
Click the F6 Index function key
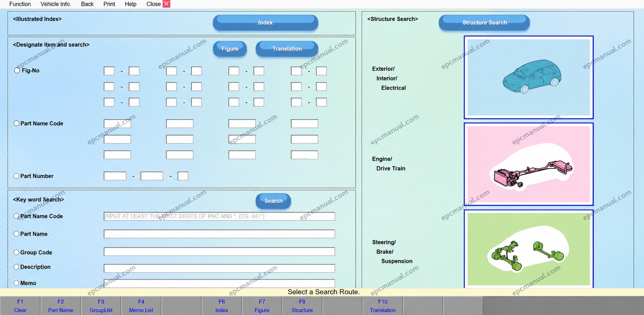(x=222, y=306)
